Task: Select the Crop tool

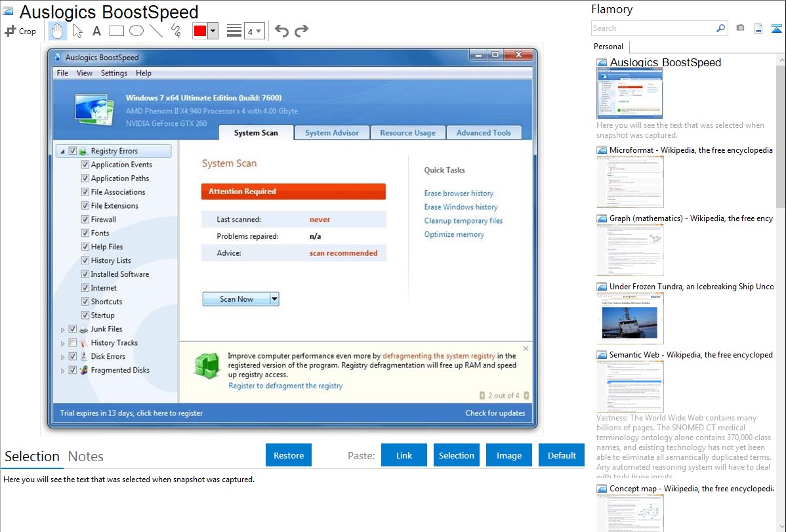Action: [x=20, y=31]
